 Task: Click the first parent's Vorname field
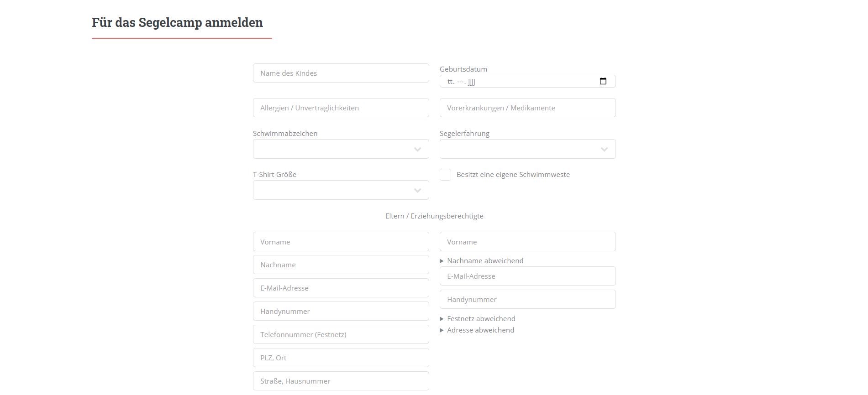tap(341, 242)
